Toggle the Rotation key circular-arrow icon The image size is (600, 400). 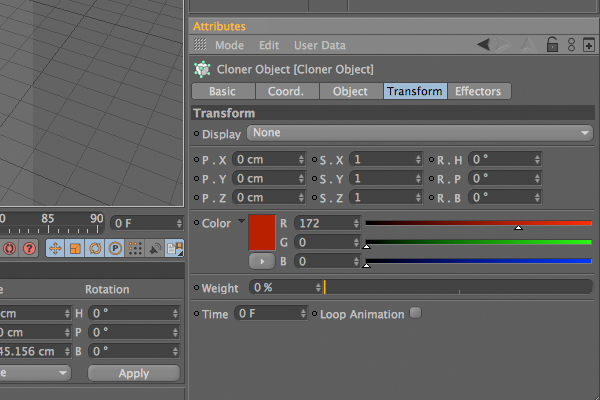coord(95,248)
